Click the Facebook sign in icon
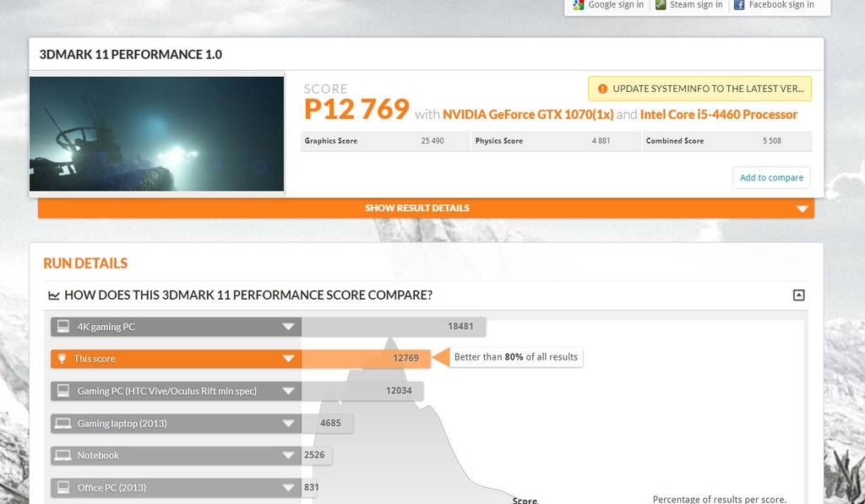The image size is (865, 504). [739, 5]
